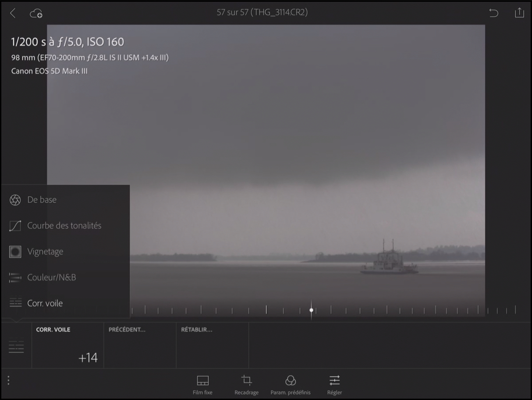This screenshot has height=400, width=532.
Task: Open the Vignetage adjustment group
Action: (66, 252)
